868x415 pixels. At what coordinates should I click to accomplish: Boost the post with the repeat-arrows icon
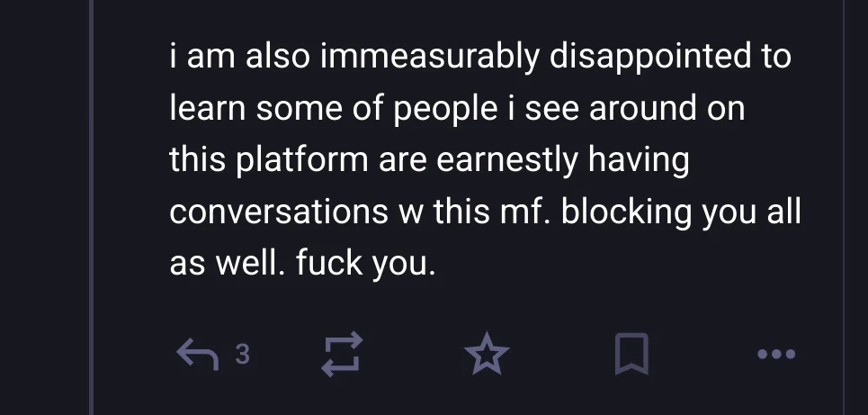[342, 354]
